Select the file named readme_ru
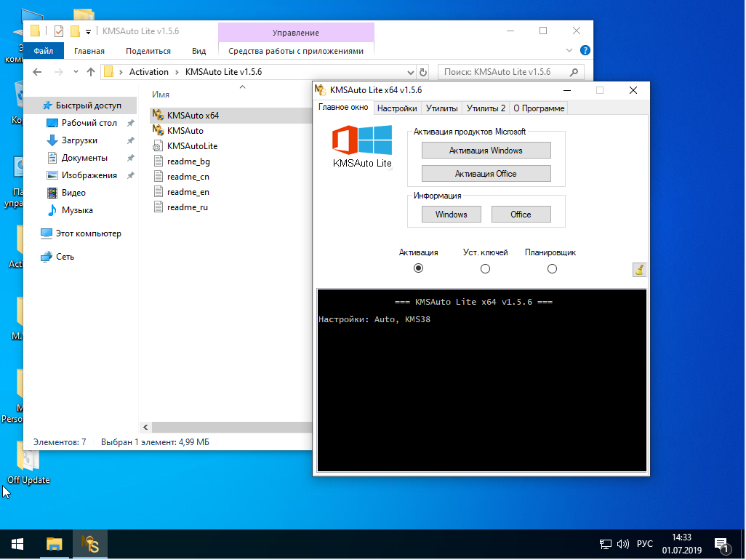 tap(187, 207)
